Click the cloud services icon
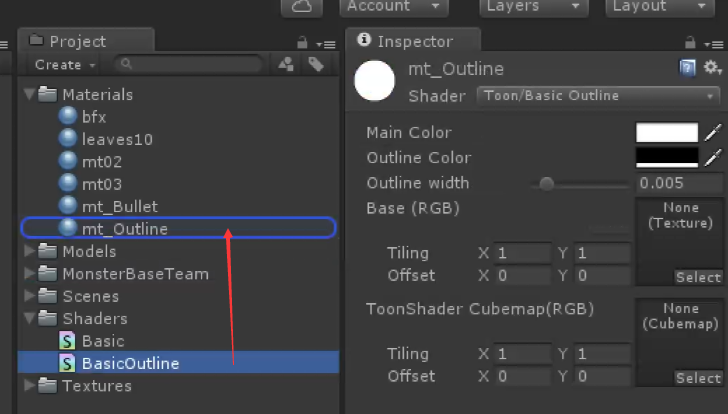 [x=302, y=6]
